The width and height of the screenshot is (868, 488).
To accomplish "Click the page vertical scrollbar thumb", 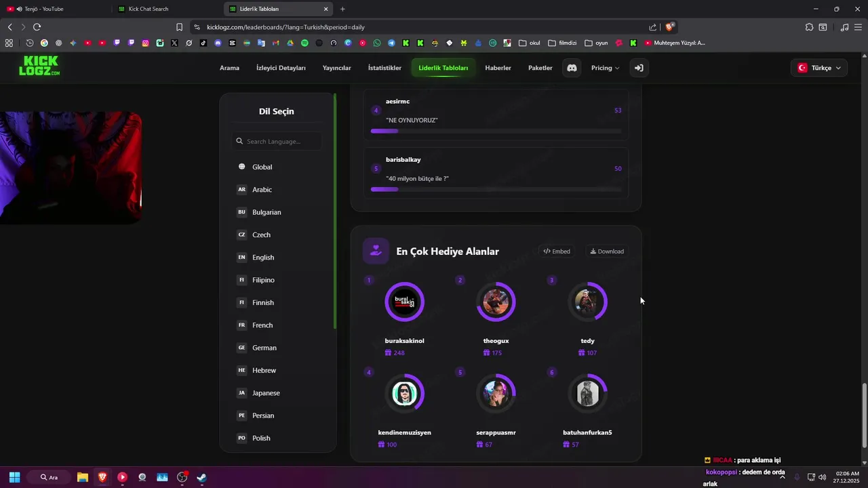I will [864, 415].
